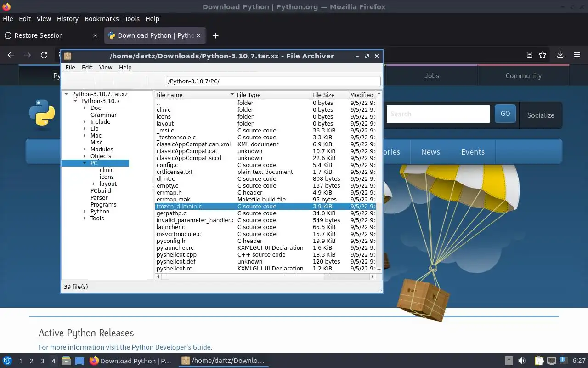The width and height of the screenshot is (588, 368).
Task: Open the Socialize menu on python.org
Action: click(541, 115)
